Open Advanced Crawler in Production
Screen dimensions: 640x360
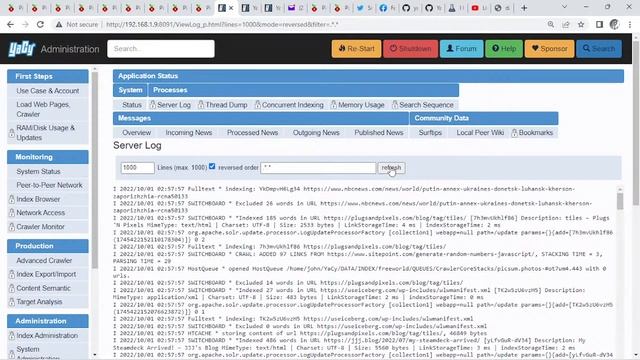[44, 260]
